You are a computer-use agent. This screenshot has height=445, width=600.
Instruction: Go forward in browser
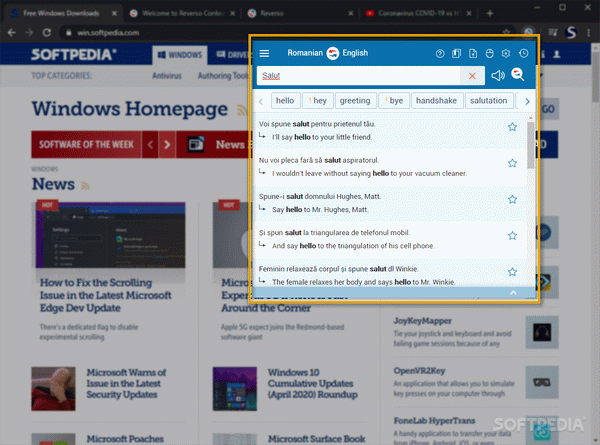pyautogui.click(x=29, y=33)
